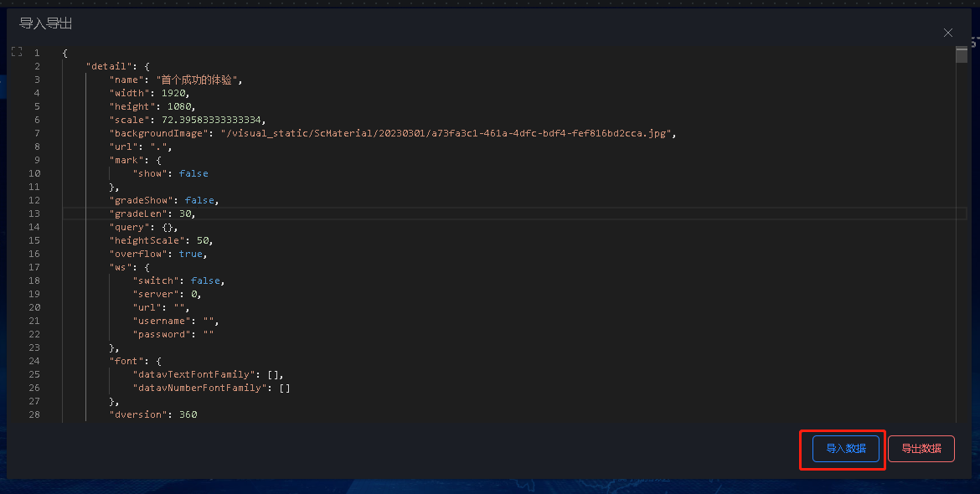
Task: Click the true value of "overflow"
Action: coord(191,255)
